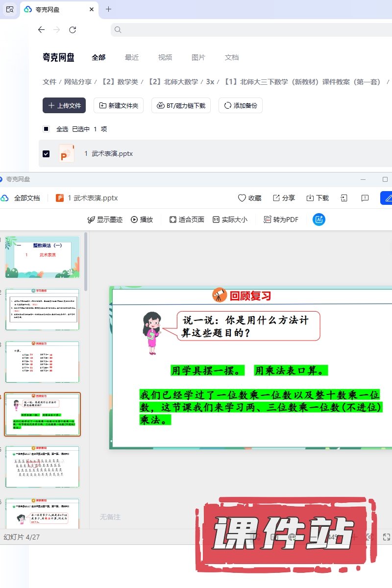
Task: Click the 收藏 heart icon
Action: [242, 198]
